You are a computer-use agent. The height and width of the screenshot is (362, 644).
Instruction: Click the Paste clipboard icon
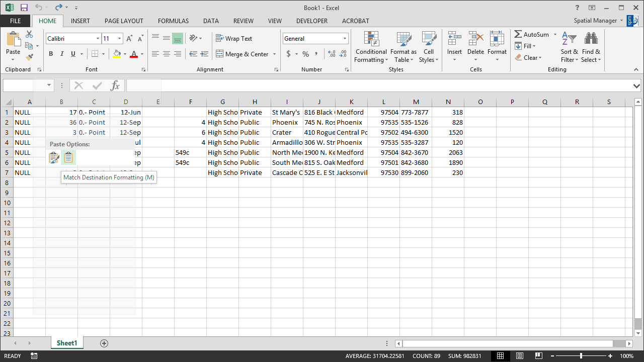coord(13,40)
